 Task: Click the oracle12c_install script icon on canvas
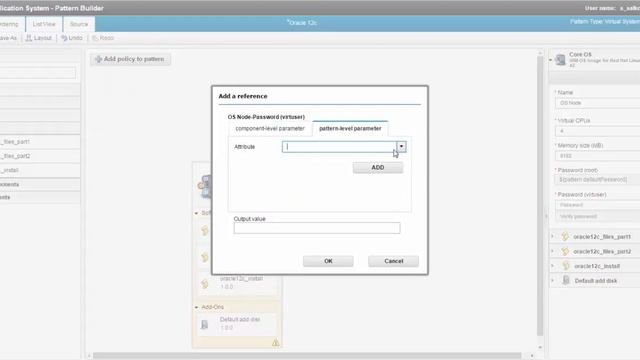pos(204,284)
